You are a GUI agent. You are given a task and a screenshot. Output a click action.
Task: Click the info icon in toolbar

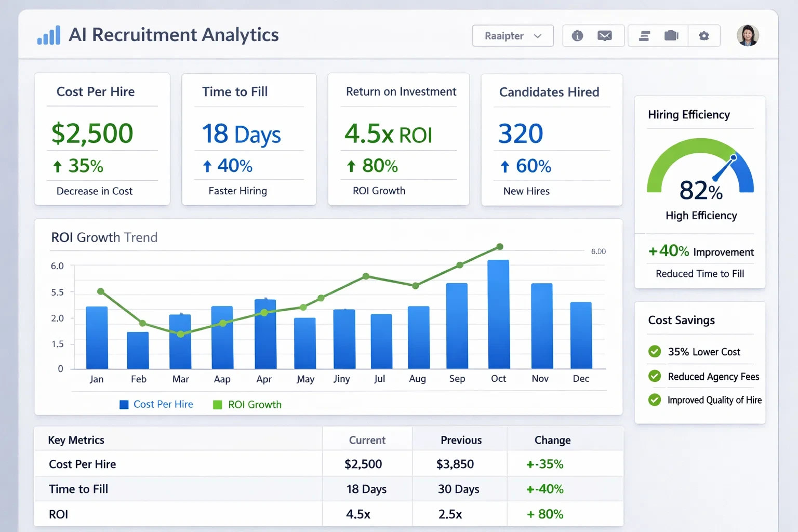(577, 36)
